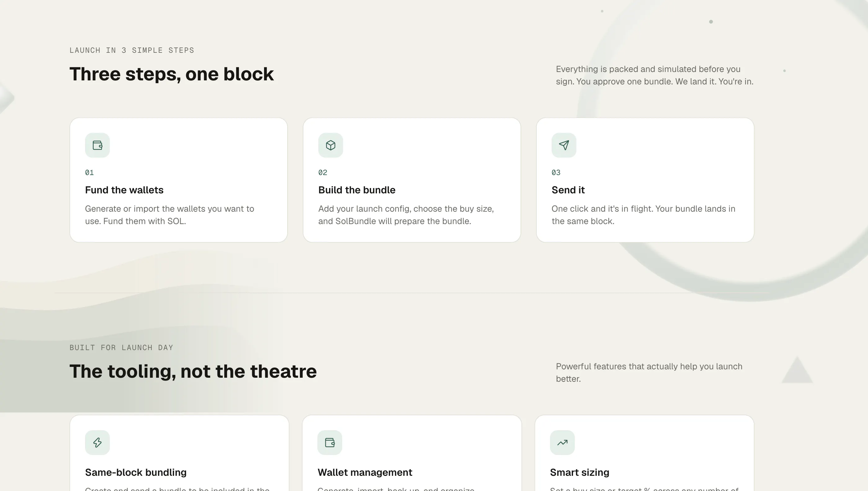The image size is (868, 491).
Task: Click the step number 01 label
Action: pyautogui.click(x=89, y=172)
